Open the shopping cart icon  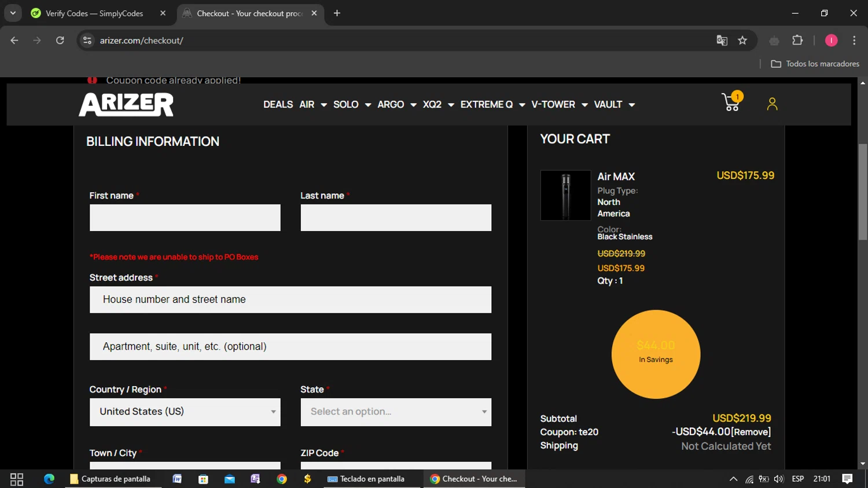click(x=731, y=102)
